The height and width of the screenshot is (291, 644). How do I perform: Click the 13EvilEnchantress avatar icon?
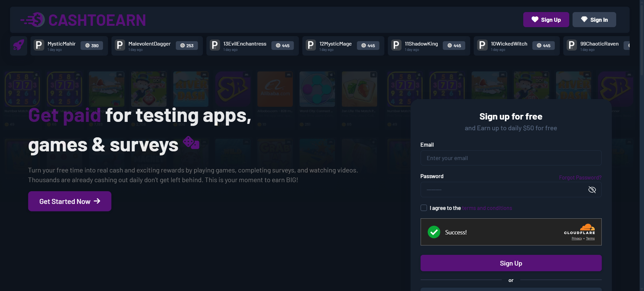pyautogui.click(x=215, y=46)
